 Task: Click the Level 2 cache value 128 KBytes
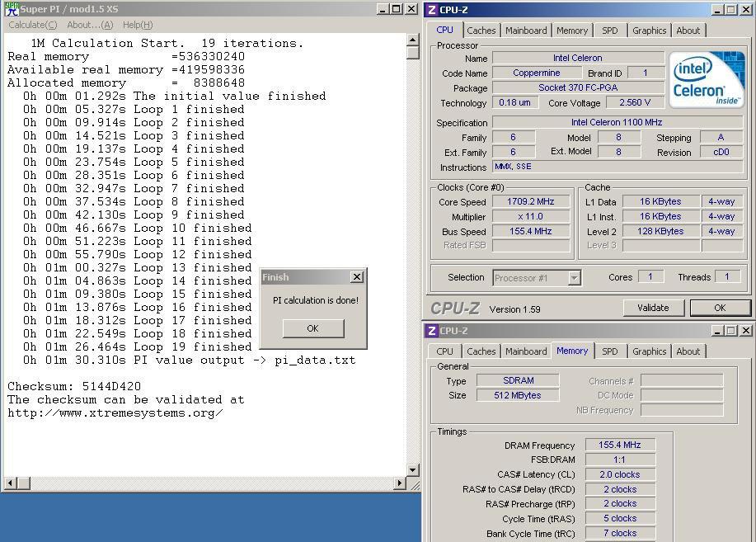click(661, 231)
